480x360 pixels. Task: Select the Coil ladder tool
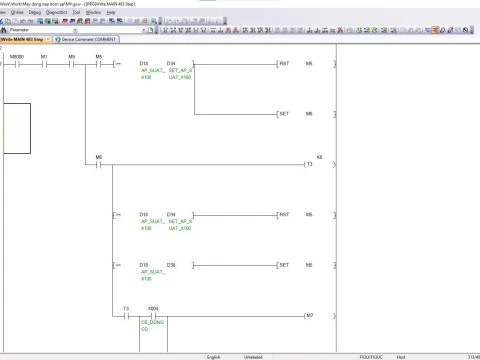point(196,30)
